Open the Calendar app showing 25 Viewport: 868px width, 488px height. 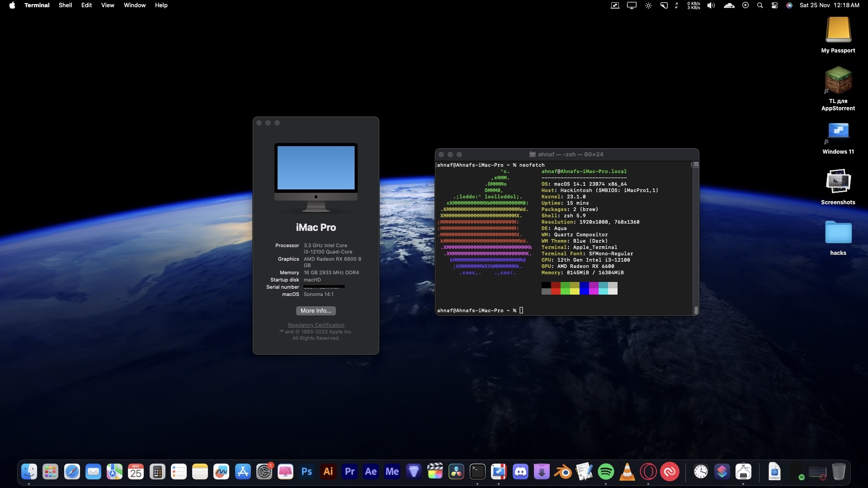click(136, 472)
